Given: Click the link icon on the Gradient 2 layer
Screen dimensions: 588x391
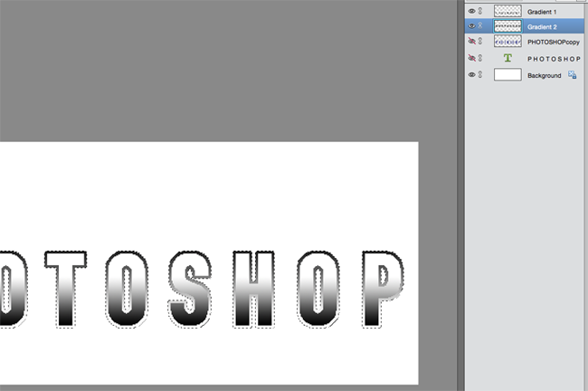Looking at the screenshot, I should tap(480, 26).
